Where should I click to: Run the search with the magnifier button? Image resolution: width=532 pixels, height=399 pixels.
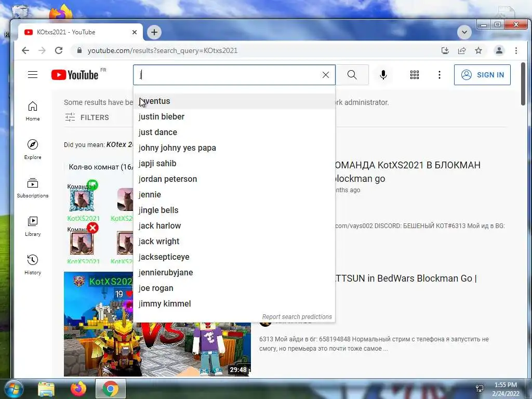tap(352, 75)
